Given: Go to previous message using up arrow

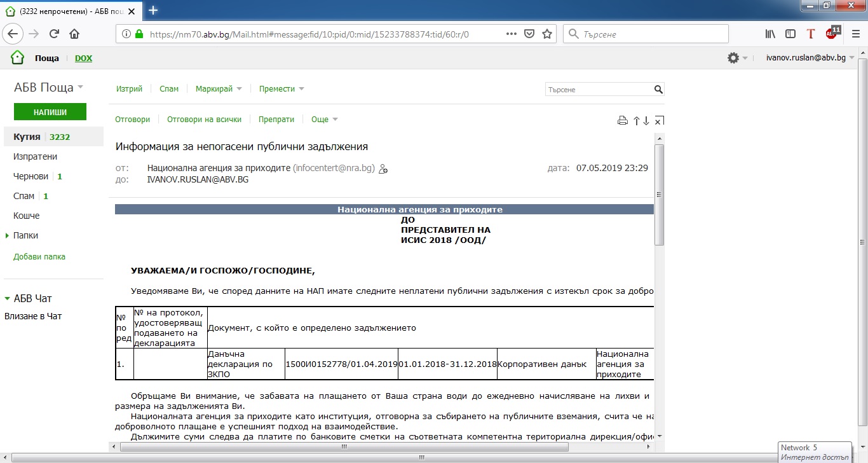Looking at the screenshot, I should coord(636,120).
